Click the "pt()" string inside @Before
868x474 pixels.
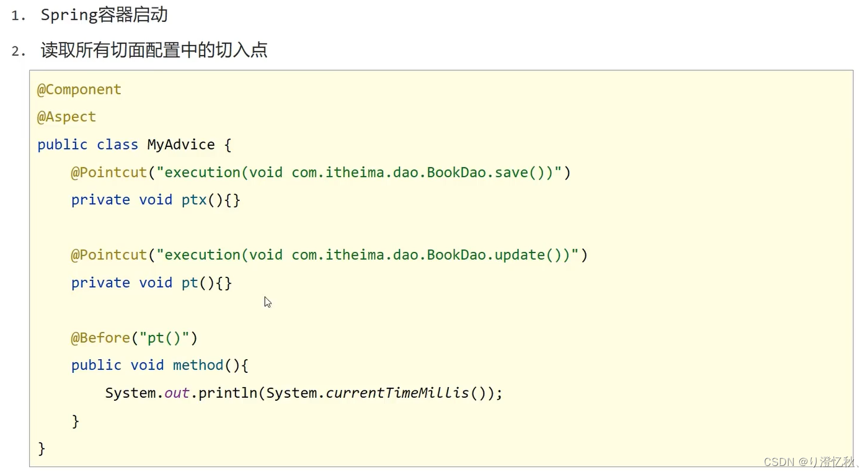point(164,338)
